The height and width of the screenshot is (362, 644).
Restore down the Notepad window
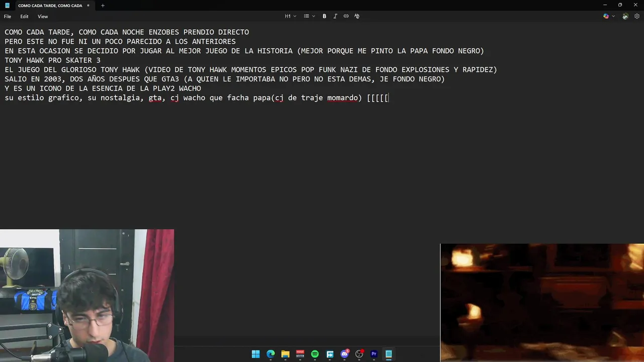[620, 5]
